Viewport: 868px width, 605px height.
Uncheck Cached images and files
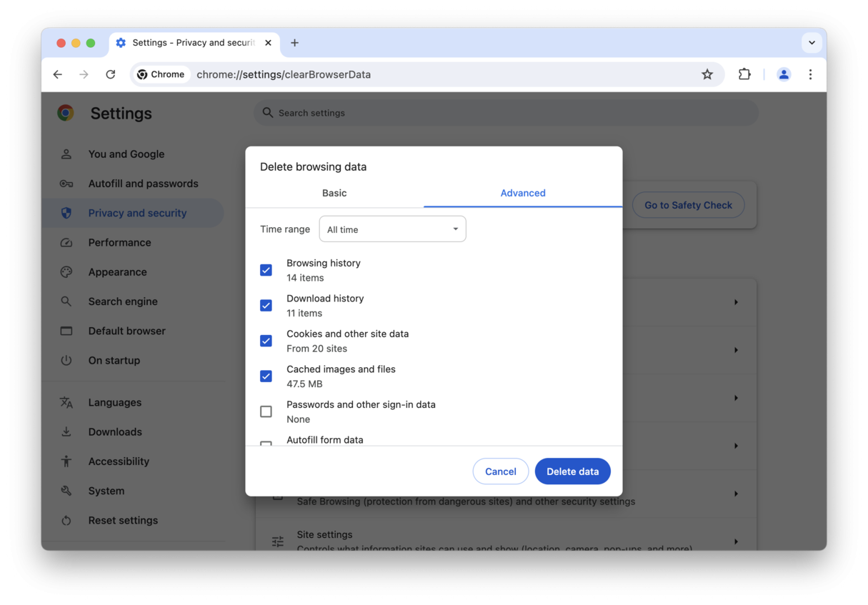(x=266, y=376)
